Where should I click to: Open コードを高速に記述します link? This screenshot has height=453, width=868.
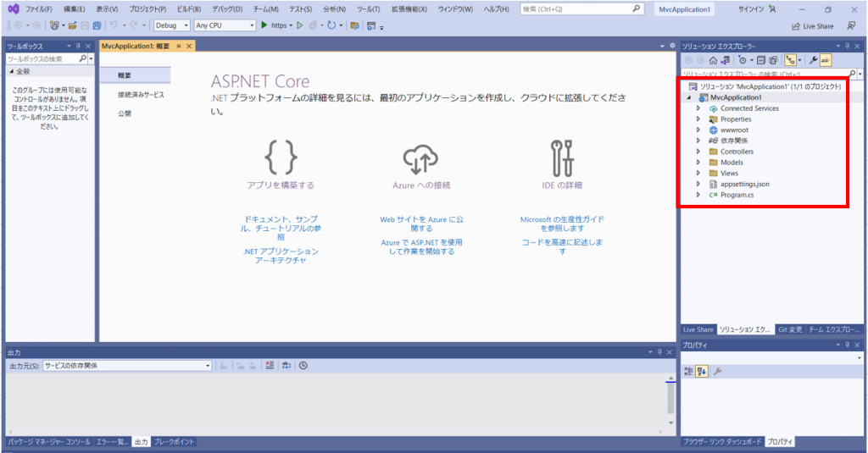[x=562, y=246]
